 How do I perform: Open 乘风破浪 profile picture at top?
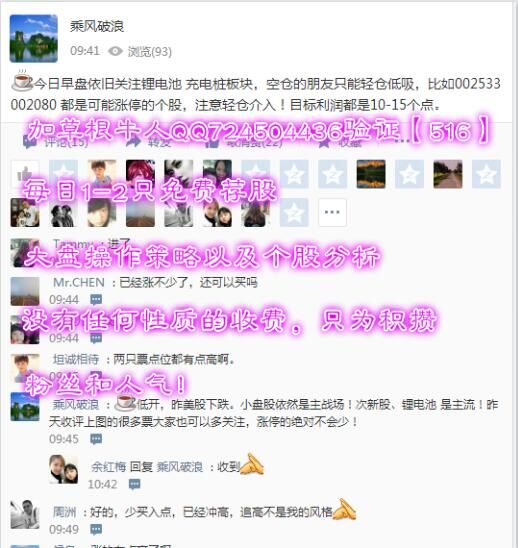coord(34,38)
